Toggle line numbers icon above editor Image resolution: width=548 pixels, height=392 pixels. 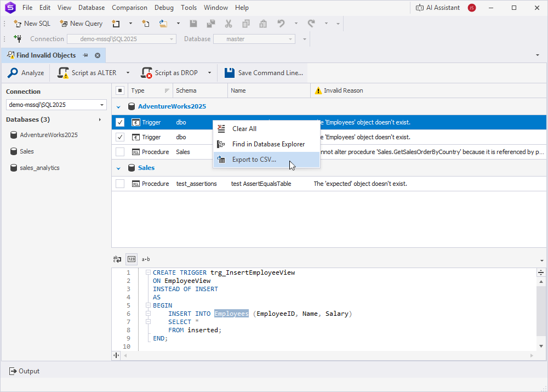pyautogui.click(x=132, y=259)
